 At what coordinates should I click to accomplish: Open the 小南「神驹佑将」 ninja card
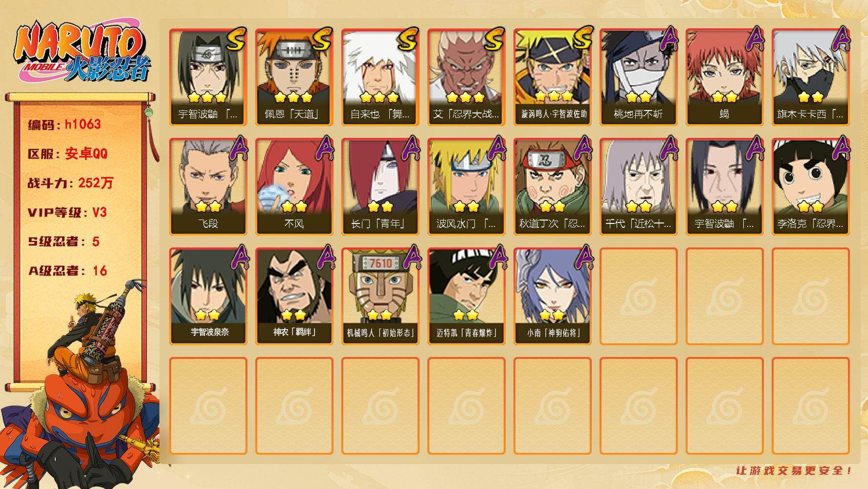[x=553, y=296]
